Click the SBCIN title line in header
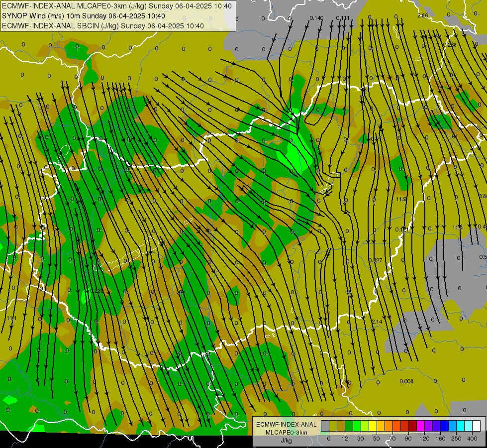This screenshot has height=448, width=487. pos(103,26)
